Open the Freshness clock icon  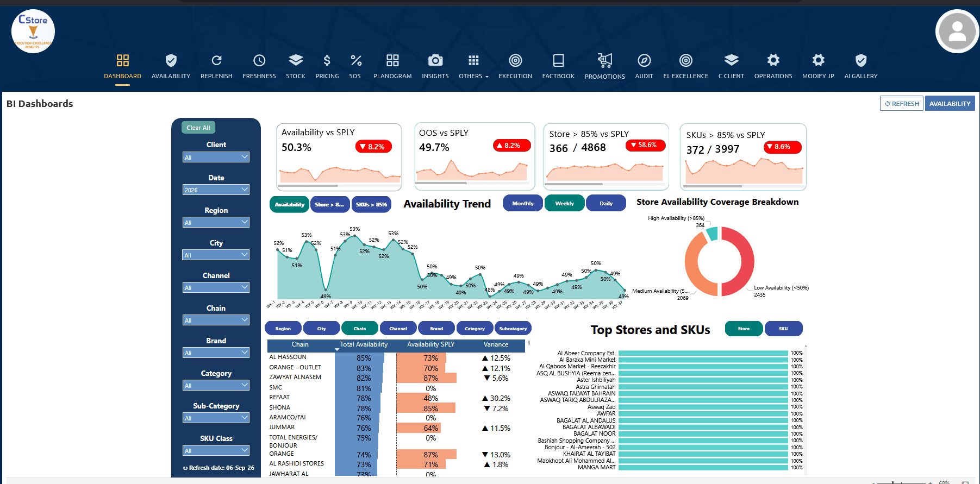coord(259,60)
